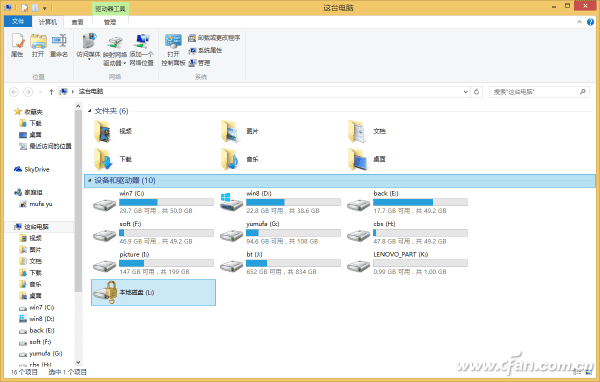Select the picture (I:) drive tile
This screenshot has height=382, width=600.
153,263
